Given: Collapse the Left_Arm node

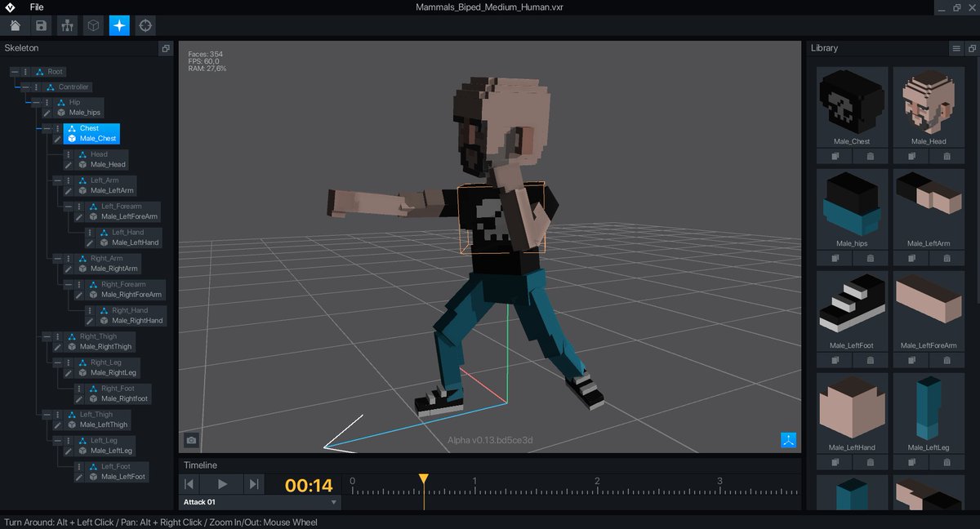Looking at the screenshot, I should pyautogui.click(x=58, y=180).
